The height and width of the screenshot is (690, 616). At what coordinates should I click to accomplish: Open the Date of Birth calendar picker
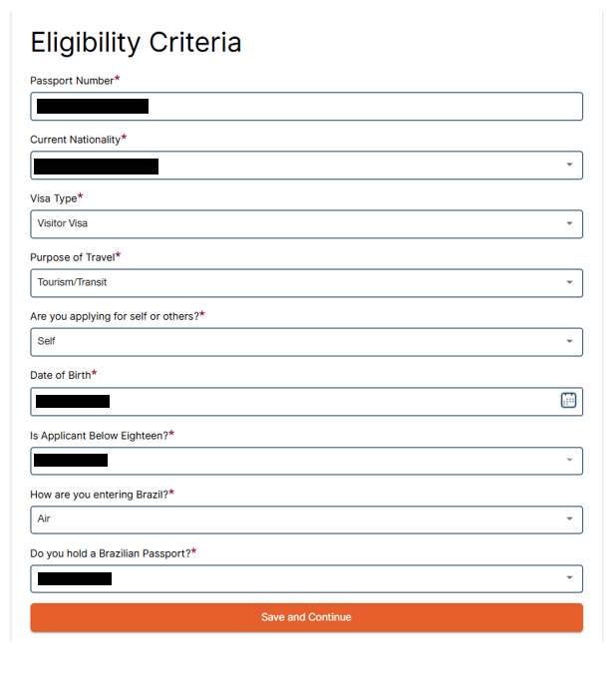click(568, 401)
